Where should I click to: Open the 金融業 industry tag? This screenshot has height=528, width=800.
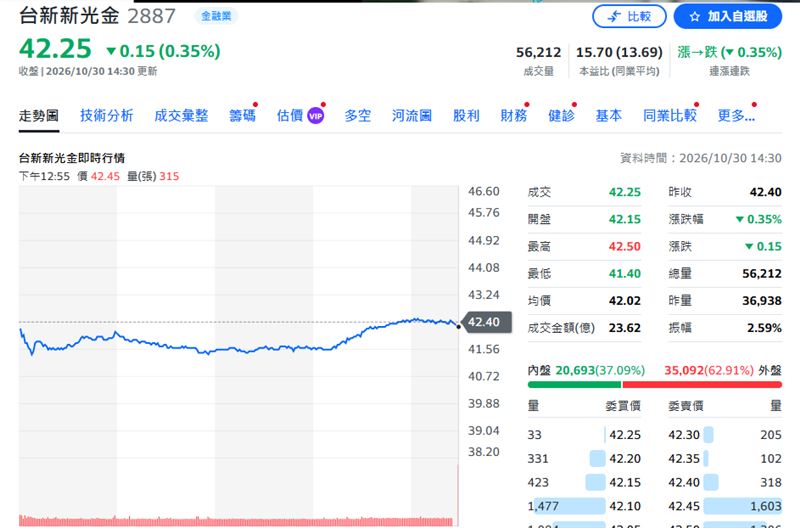click(216, 16)
